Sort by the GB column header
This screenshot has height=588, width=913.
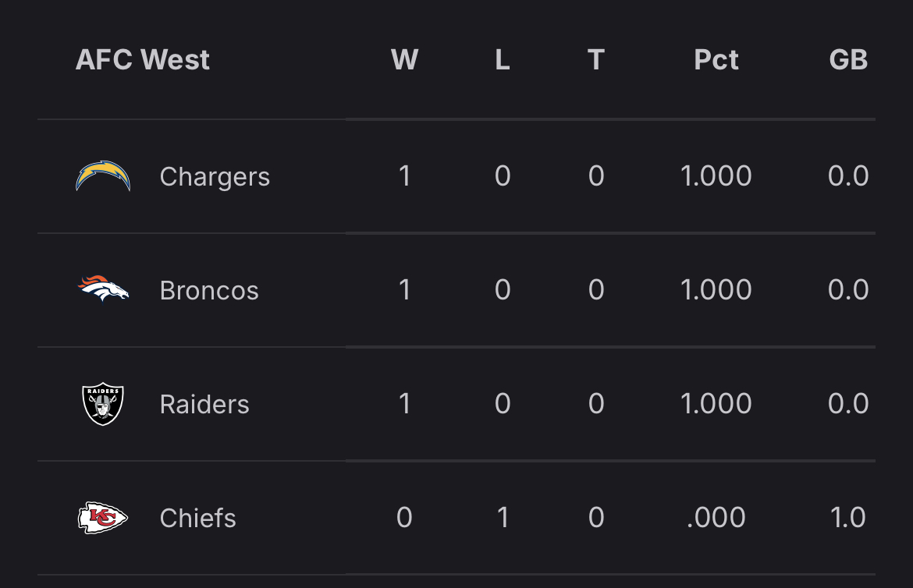[848, 60]
